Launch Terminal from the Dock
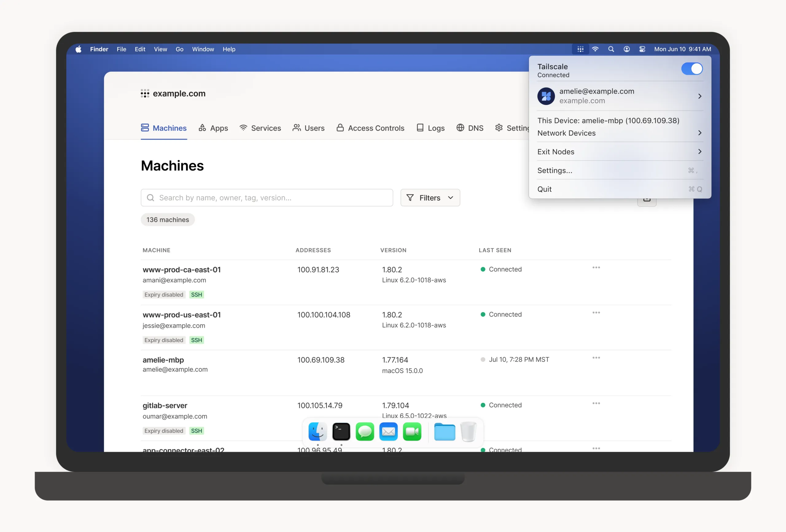 (341, 432)
